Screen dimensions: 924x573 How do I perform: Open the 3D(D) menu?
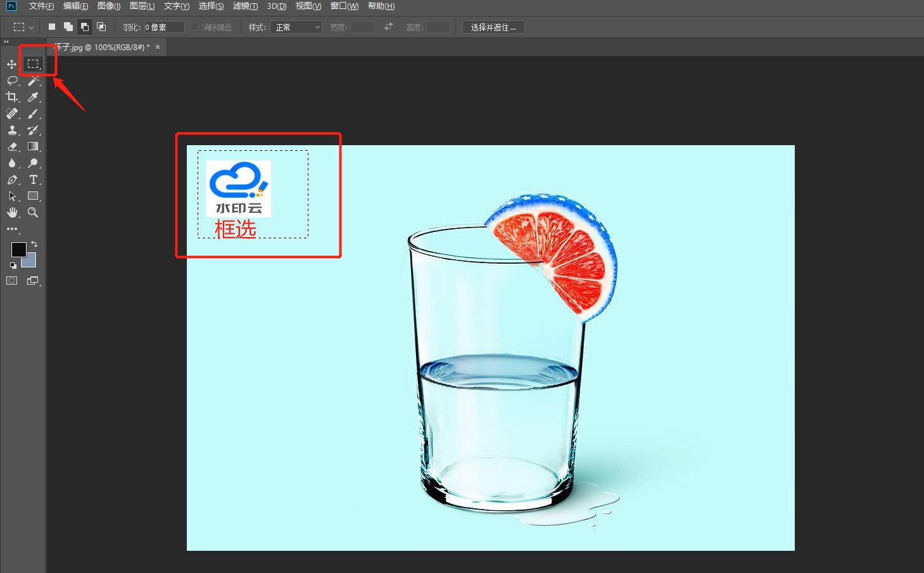277,6
